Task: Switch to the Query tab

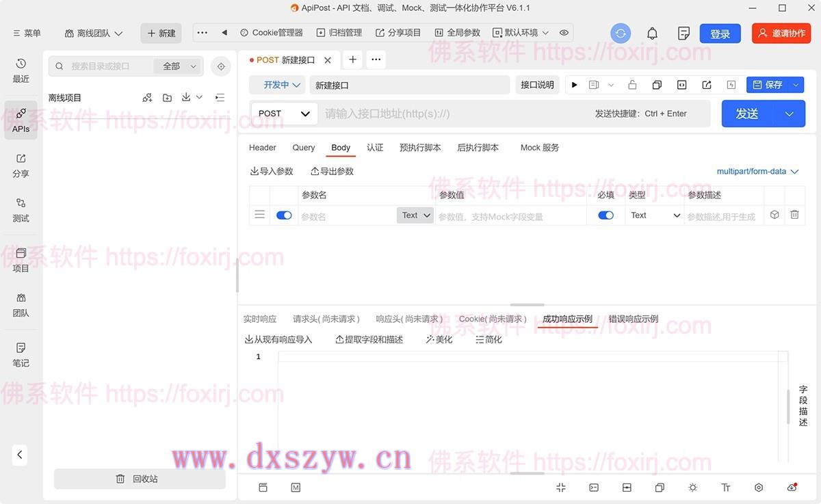Action: [304, 148]
